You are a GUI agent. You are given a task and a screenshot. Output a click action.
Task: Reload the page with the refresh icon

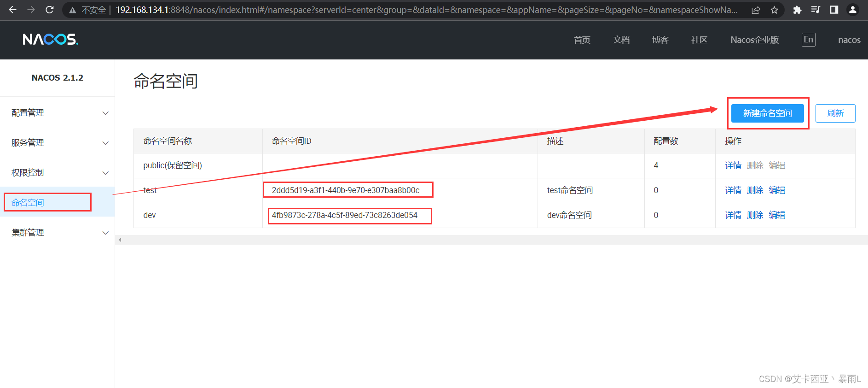[x=50, y=10]
